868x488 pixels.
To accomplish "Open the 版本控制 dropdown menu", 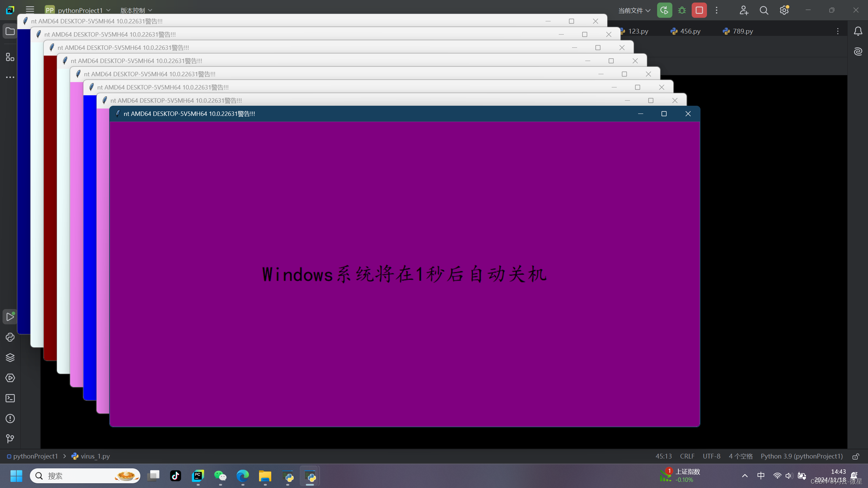I will pos(136,10).
